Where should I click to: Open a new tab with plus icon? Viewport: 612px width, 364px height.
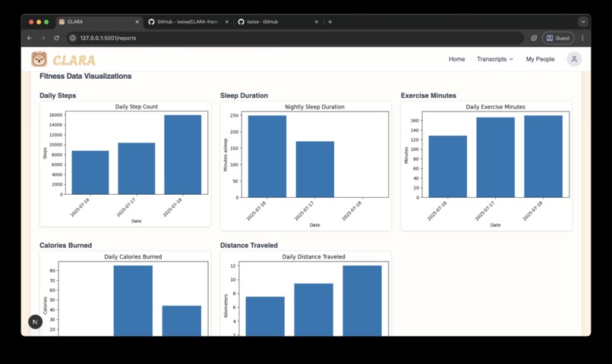[330, 22]
